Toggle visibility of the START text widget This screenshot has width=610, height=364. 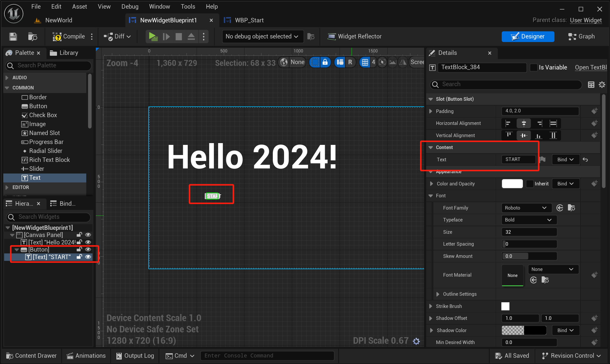point(88,257)
